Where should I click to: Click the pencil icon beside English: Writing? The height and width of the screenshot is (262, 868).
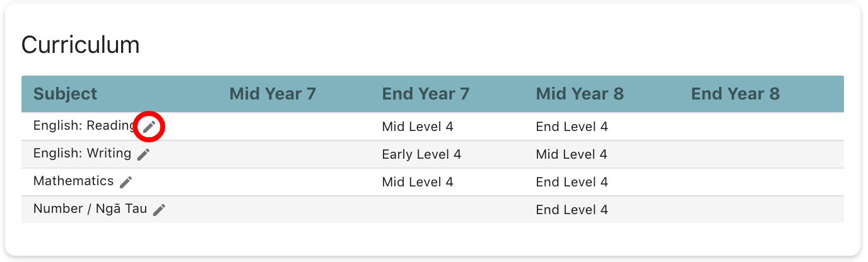point(144,154)
